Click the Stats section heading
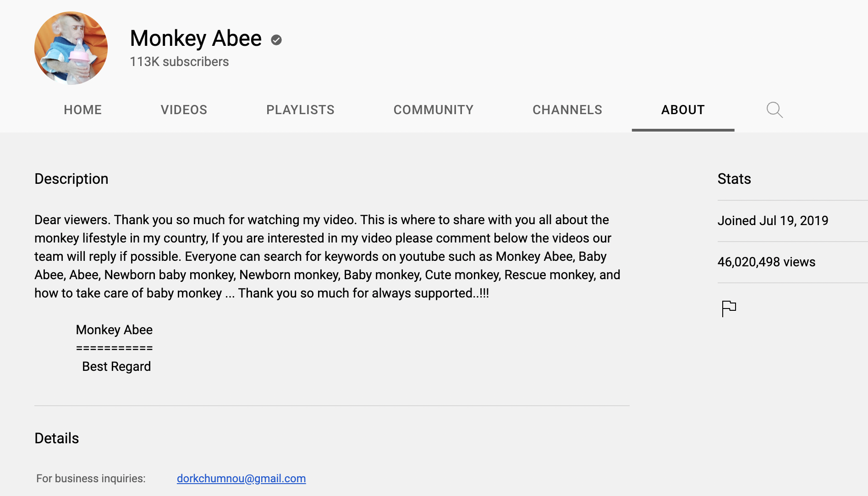Viewport: 868px width, 496px height. pos(734,179)
